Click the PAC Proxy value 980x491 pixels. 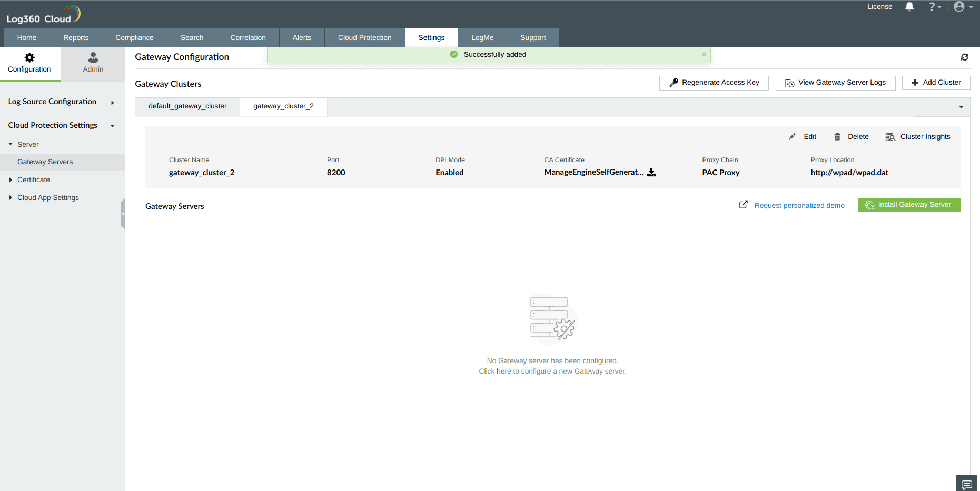pyautogui.click(x=721, y=173)
